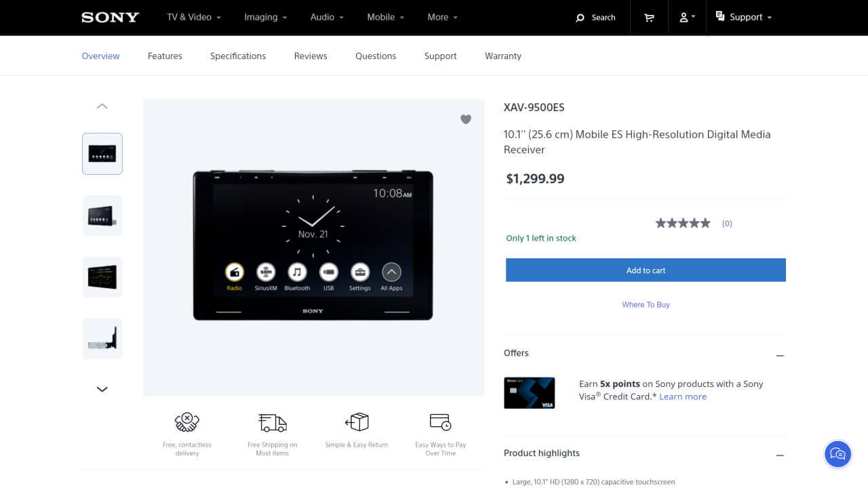Click the Easy Ways to Pay icon
Image resolution: width=868 pixels, height=488 pixels.
point(440,422)
